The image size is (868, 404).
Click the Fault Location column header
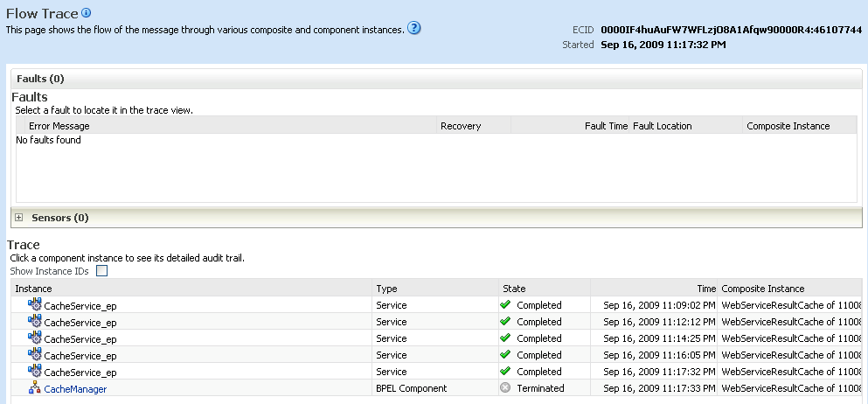(662, 126)
